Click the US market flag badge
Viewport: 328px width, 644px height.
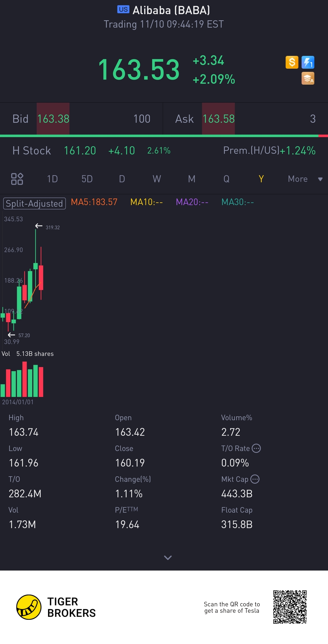pos(123,10)
